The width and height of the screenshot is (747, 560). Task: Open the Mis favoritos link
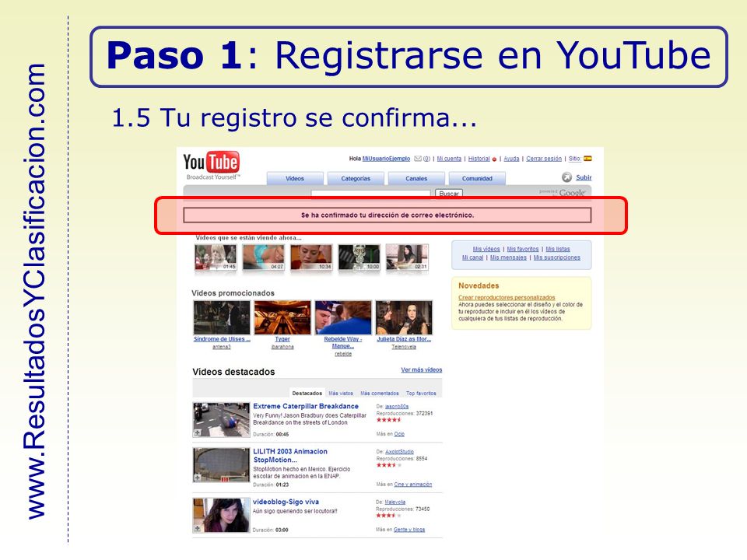523,249
